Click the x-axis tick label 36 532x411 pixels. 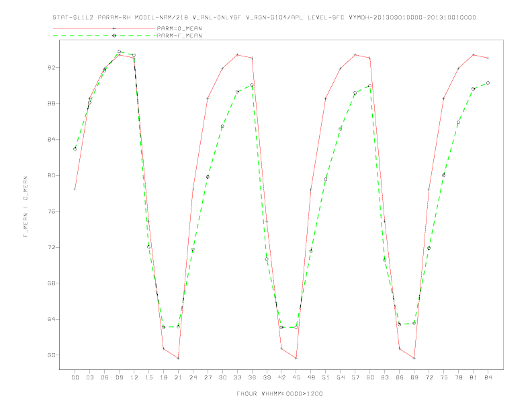pyautogui.click(x=252, y=377)
